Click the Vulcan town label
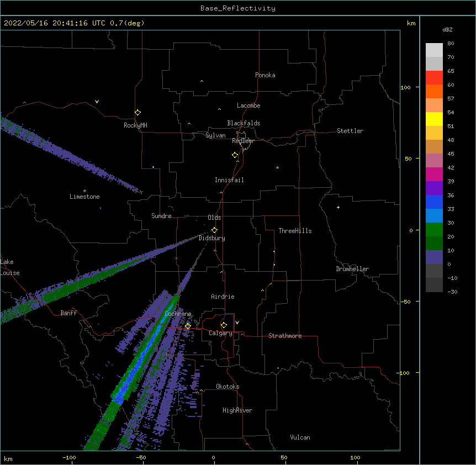This screenshot has width=476, height=465. point(300,437)
